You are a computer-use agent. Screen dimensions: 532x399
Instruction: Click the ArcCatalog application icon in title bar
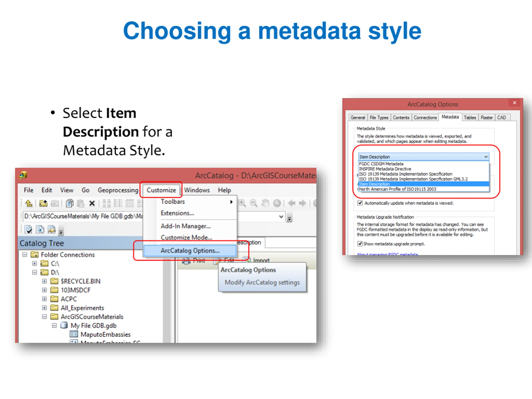tap(23, 175)
